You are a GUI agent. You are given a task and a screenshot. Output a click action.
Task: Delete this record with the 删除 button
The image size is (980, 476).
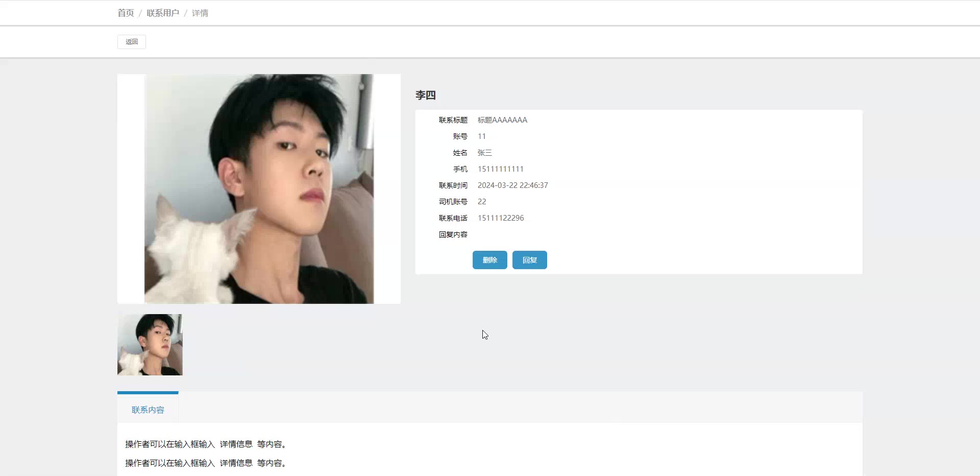490,260
